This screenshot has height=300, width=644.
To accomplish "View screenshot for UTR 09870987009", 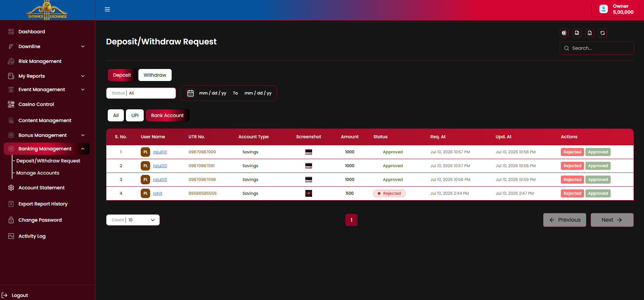I will pos(309,152).
